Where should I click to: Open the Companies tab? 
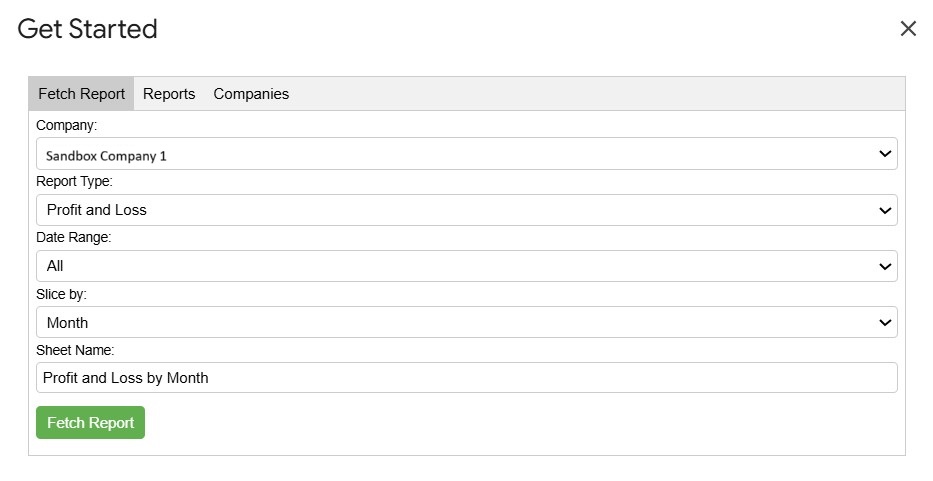click(x=251, y=94)
